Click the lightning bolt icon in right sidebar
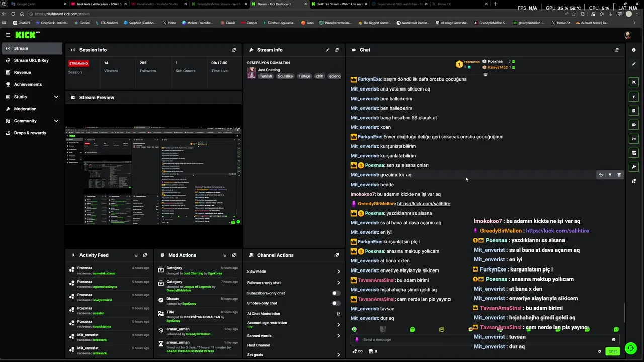The height and width of the screenshot is (362, 644). click(634, 97)
